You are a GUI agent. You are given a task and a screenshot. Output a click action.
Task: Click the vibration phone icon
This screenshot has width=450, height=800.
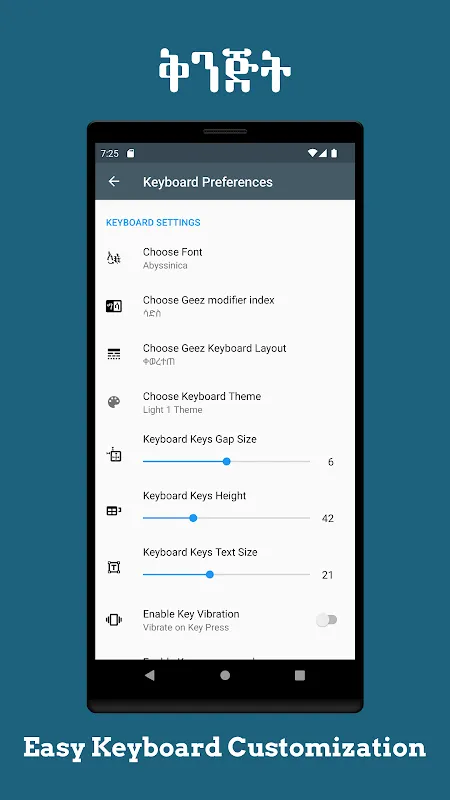pos(114,620)
